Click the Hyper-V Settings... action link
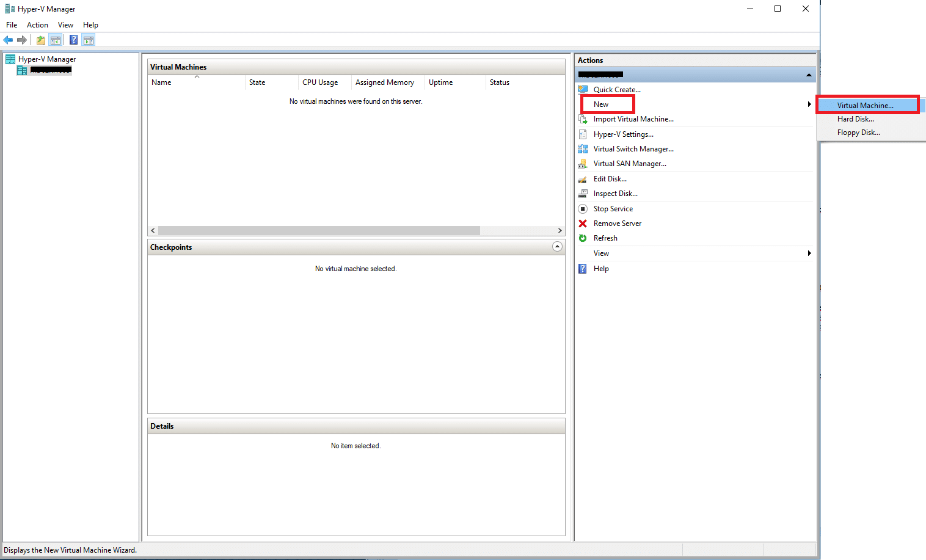The width and height of the screenshot is (926, 560). click(623, 134)
